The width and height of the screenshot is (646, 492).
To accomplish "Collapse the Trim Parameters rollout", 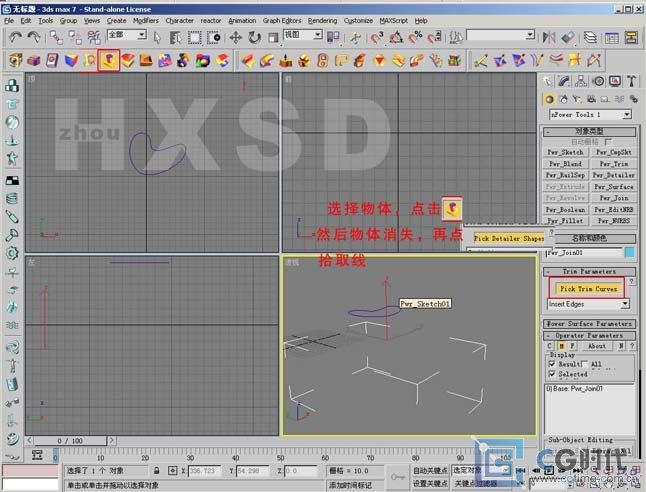I will 589,272.
